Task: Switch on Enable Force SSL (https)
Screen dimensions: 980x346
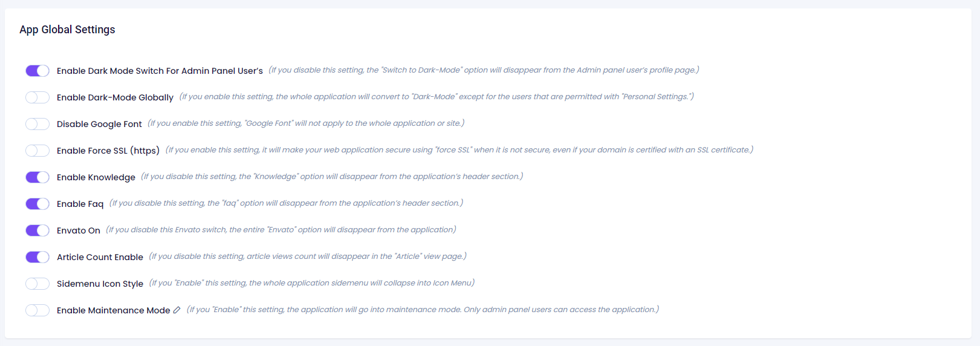Action: (x=37, y=151)
